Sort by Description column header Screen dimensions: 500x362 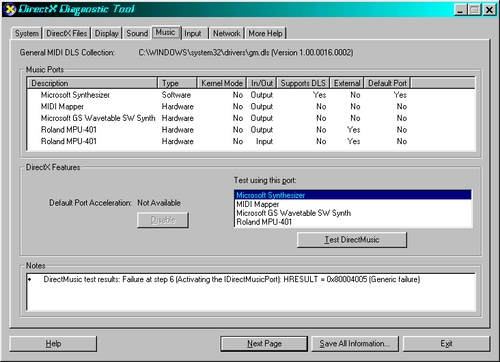click(x=93, y=83)
